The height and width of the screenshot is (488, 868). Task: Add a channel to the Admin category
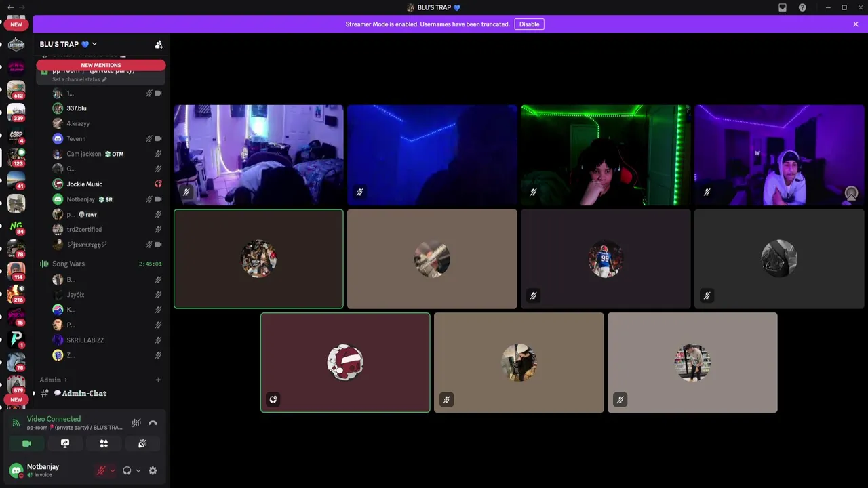click(158, 380)
